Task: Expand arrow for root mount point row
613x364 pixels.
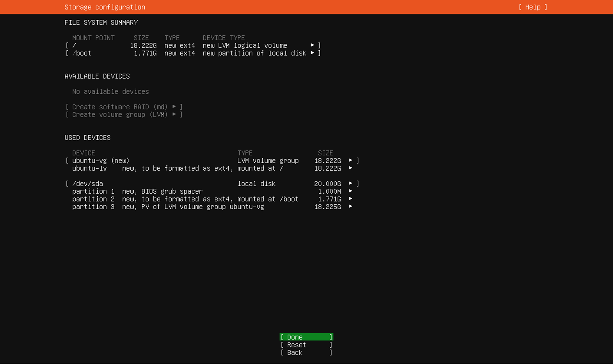Action: 312,45
